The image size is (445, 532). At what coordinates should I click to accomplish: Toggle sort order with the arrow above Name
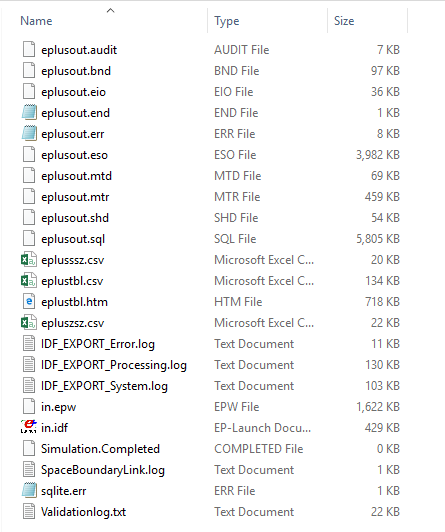[111, 11]
